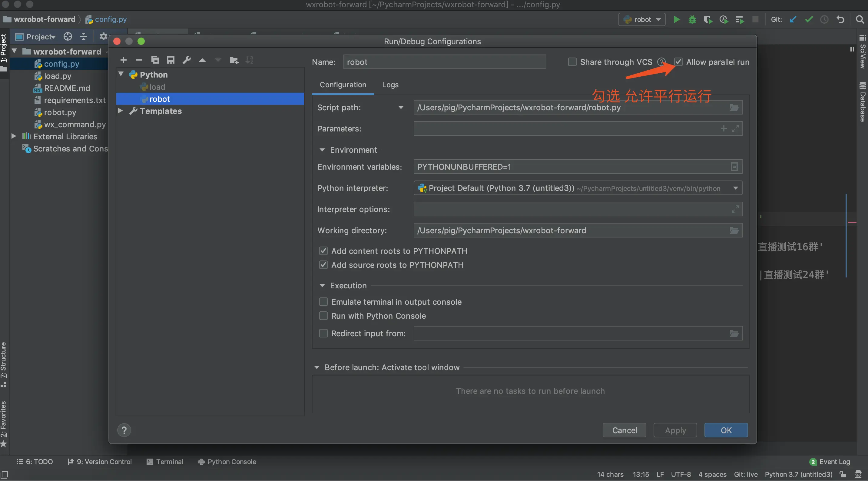This screenshot has width=868, height=481.
Task: Collapse the Environment section
Action: click(322, 150)
